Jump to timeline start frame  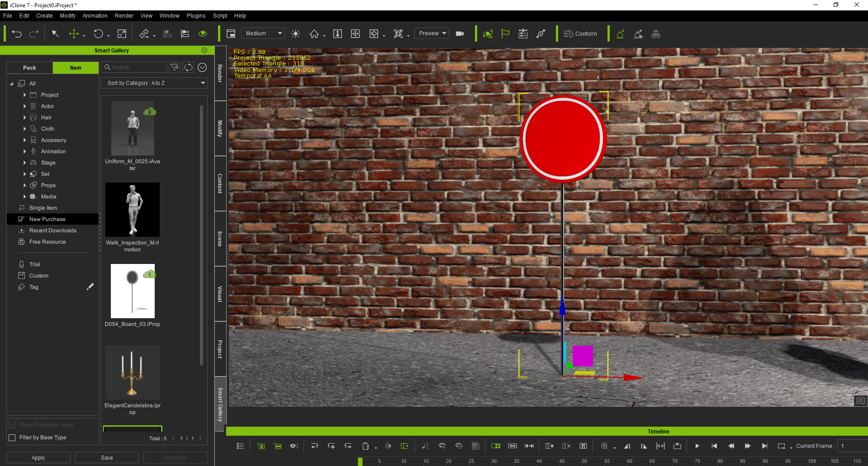(x=714, y=446)
